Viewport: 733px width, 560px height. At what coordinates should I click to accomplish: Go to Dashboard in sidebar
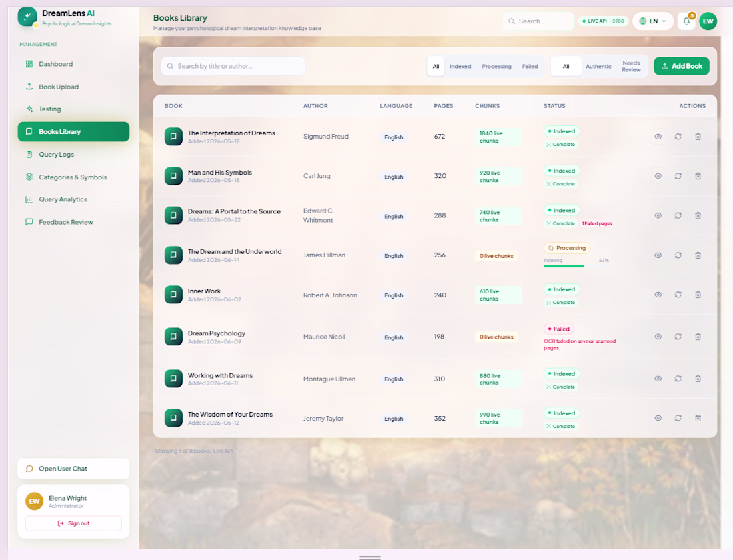[x=73, y=64]
